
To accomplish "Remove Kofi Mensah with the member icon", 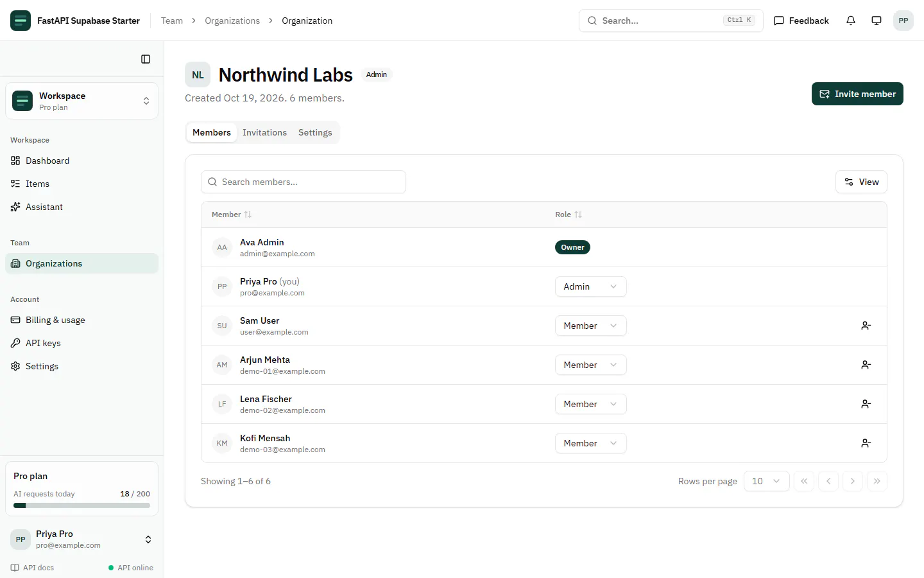I will coord(866,443).
